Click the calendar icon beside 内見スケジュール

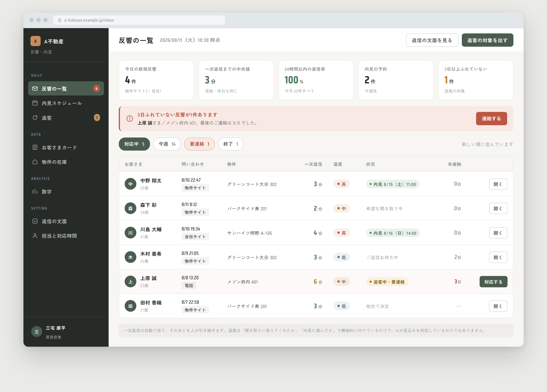click(35, 103)
